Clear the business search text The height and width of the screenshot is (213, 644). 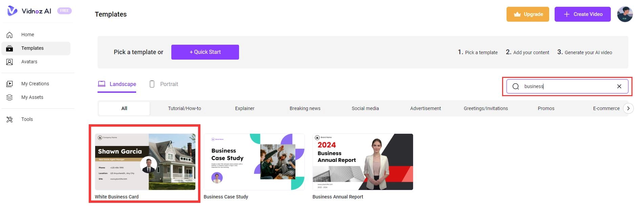(619, 86)
